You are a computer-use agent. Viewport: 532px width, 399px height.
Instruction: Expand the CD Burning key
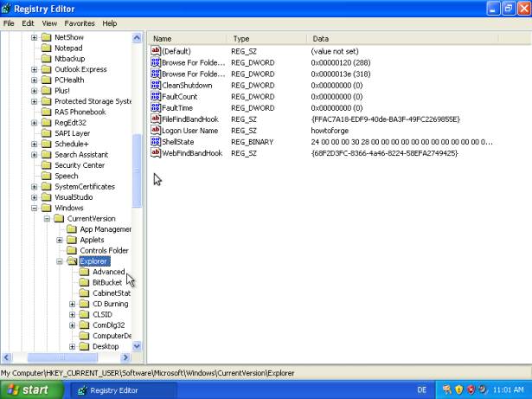[72, 304]
